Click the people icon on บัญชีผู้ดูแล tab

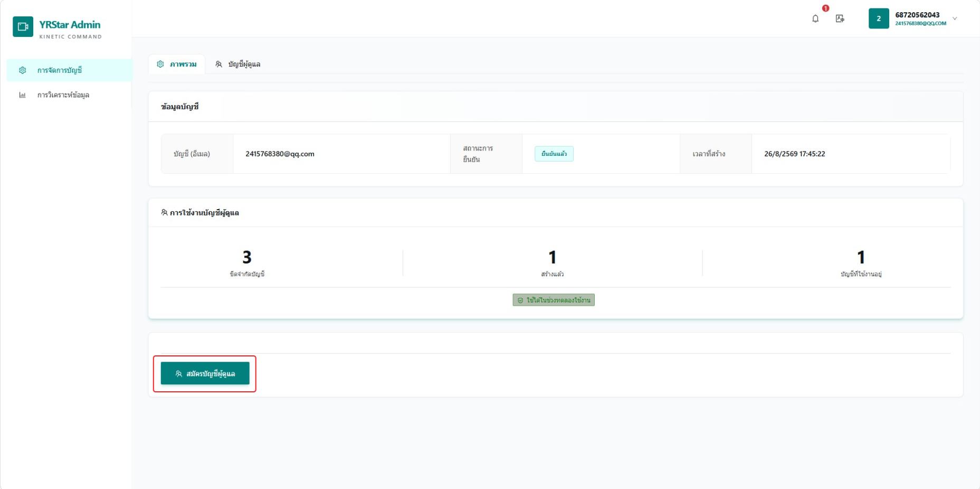point(218,64)
